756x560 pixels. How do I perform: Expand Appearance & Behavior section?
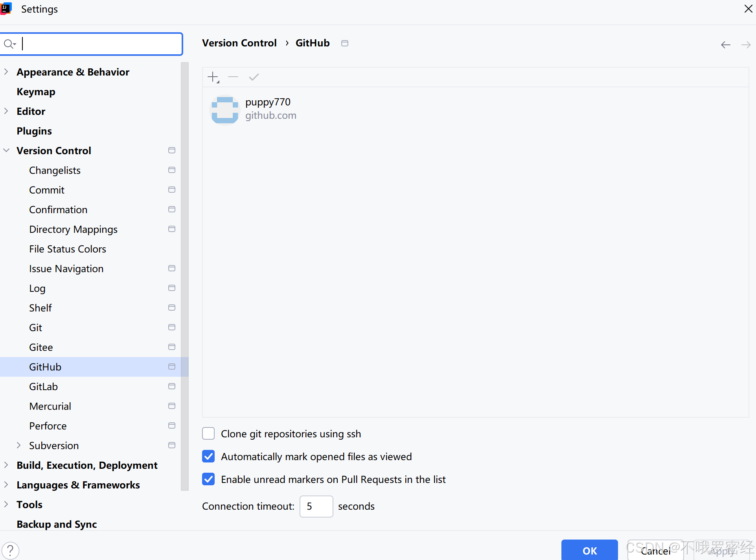click(6, 72)
